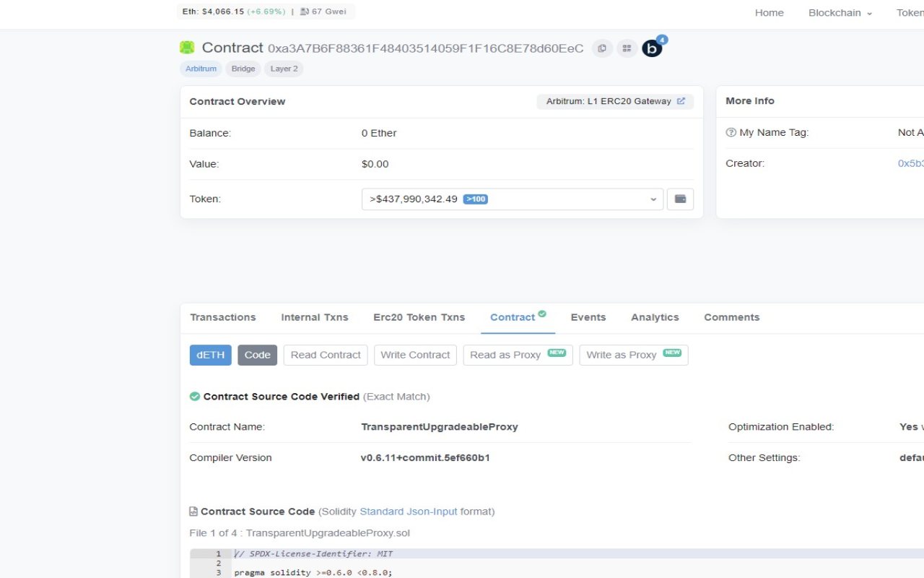Click the green verified check next to Contract tab

[x=542, y=314]
